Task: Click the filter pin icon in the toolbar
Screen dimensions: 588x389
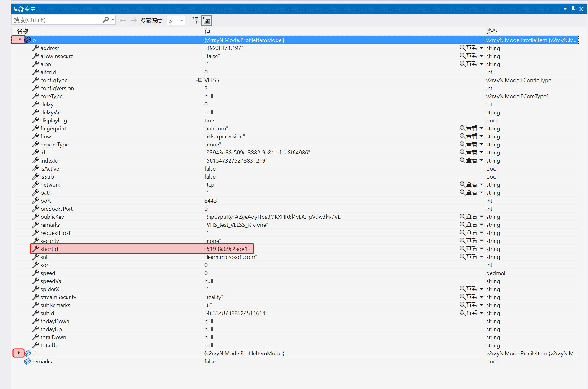Action: 195,20
